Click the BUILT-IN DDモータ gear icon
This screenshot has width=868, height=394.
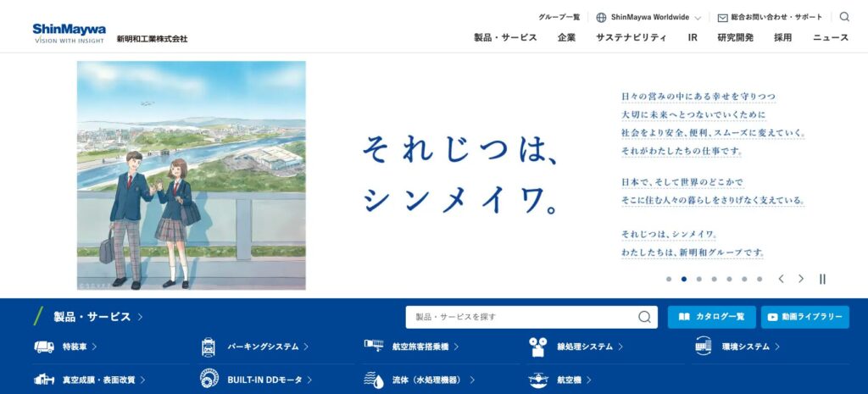tap(209, 379)
